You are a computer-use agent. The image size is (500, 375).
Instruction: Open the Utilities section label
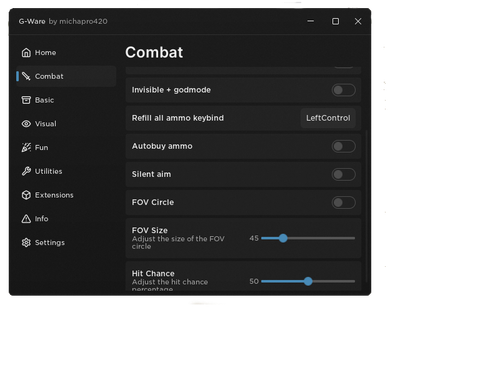coord(48,171)
